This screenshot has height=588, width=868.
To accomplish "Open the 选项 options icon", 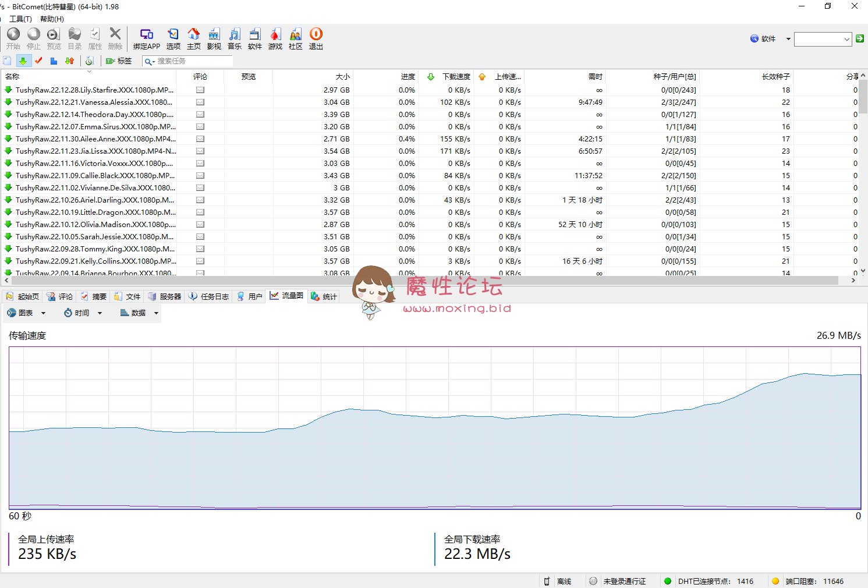I will [x=173, y=38].
